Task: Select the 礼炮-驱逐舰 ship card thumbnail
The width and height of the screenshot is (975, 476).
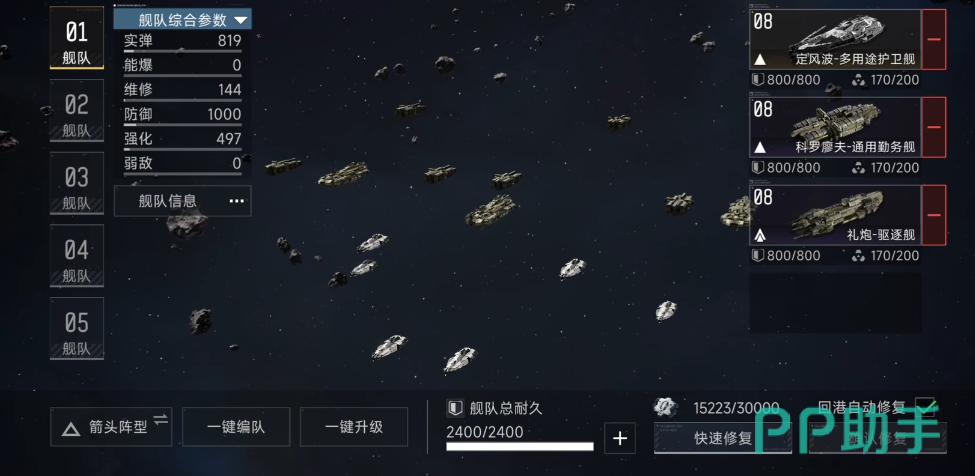Action: coord(835,215)
